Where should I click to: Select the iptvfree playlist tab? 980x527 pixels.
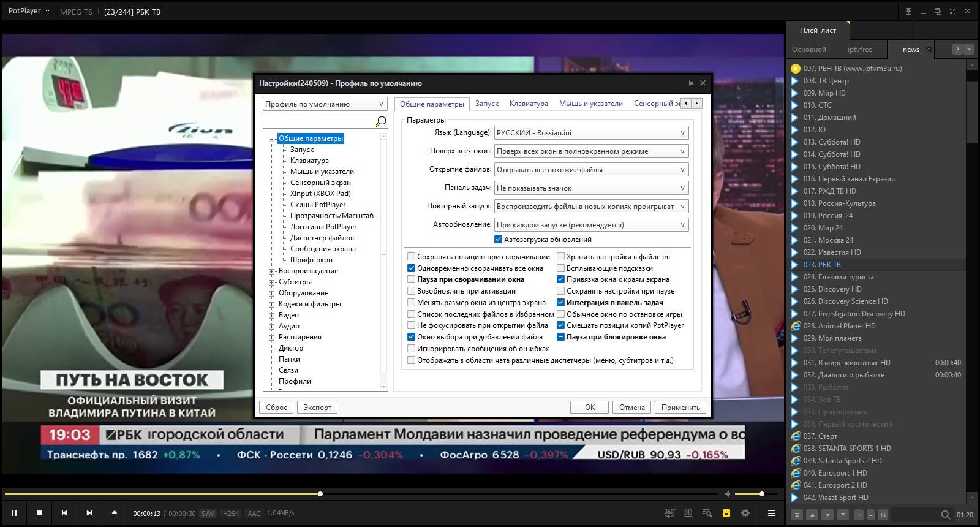click(x=860, y=50)
